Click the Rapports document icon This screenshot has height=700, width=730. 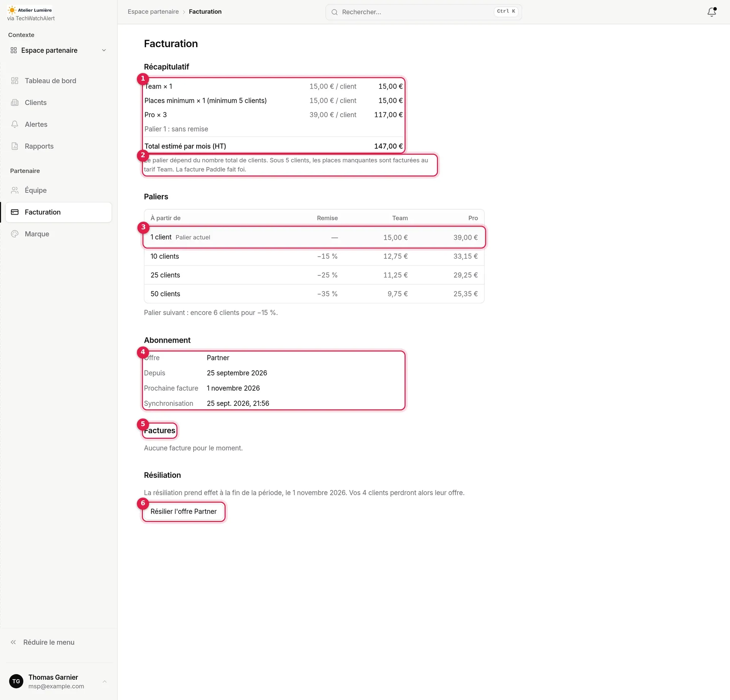pos(15,146)
